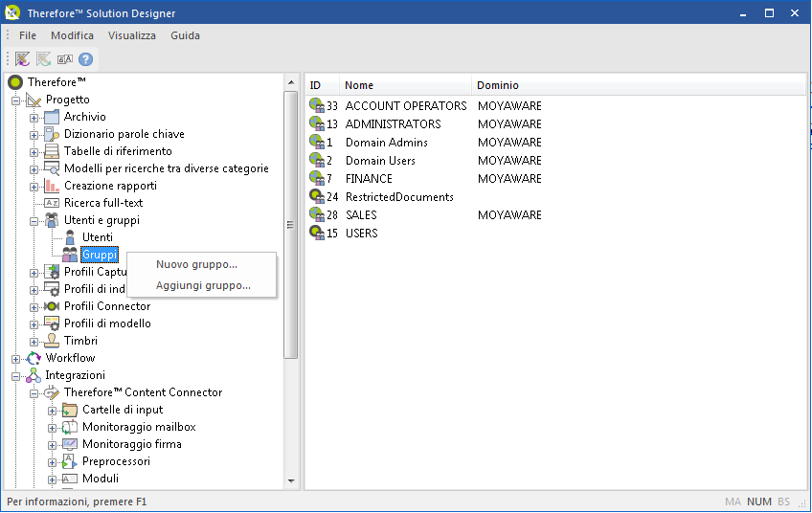Click the Monitoraggio firma icon

click(70, 444)
